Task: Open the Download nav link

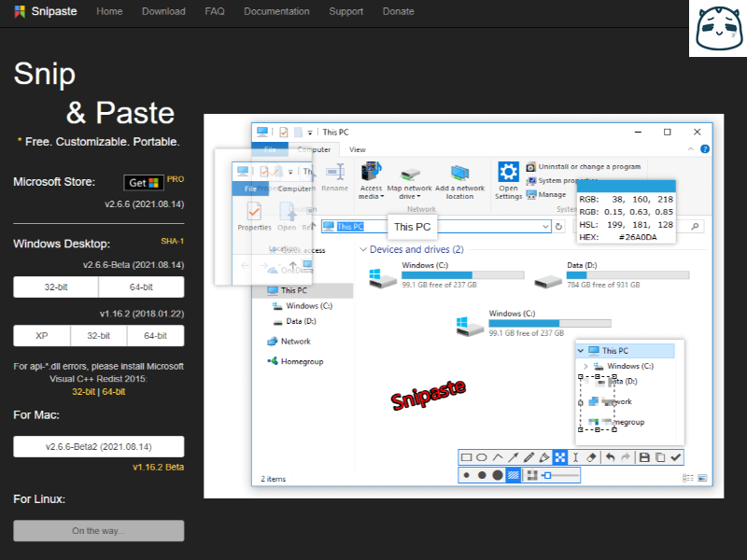Action: coord(163,11)
